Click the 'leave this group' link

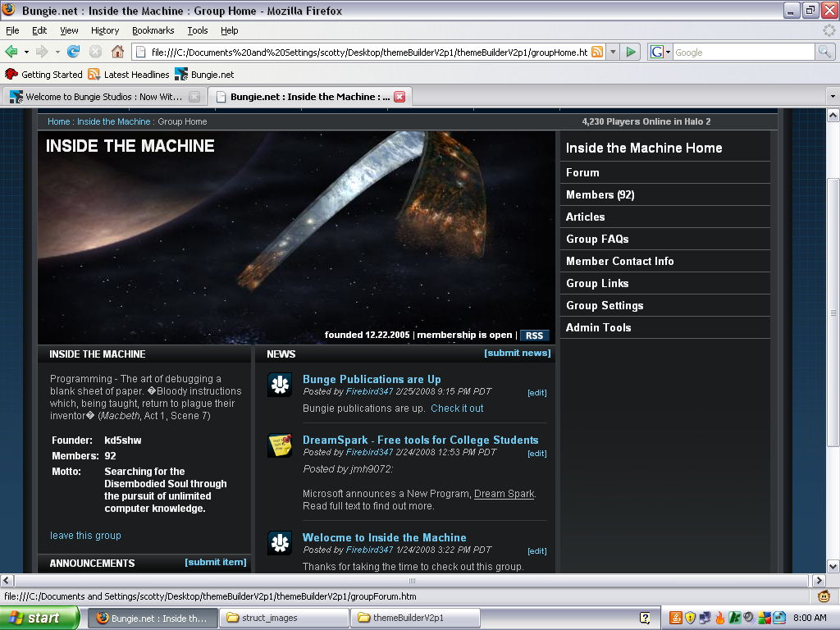click(x=85, y=536)
